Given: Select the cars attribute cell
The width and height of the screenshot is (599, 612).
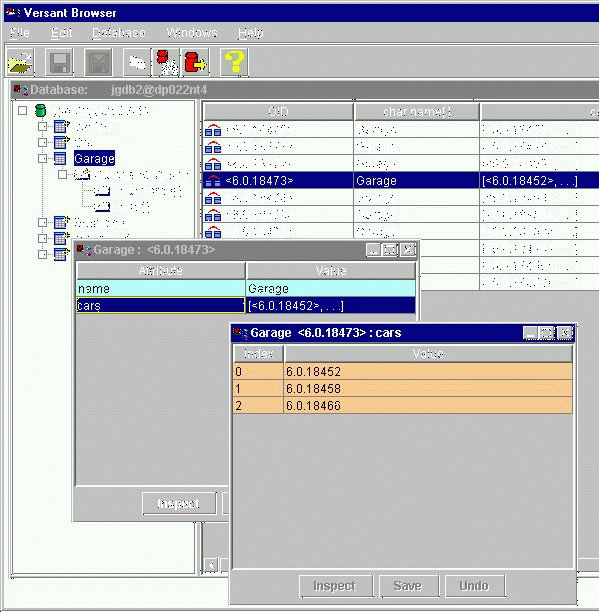Looking at the screenshot, I should [x=160, y=306].
